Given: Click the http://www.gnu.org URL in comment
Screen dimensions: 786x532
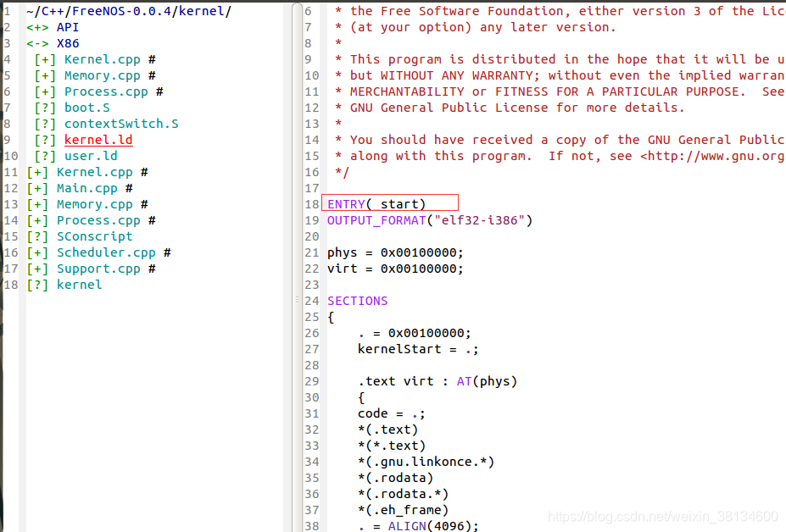Looking at the screenshot, I should coord(716,156).
